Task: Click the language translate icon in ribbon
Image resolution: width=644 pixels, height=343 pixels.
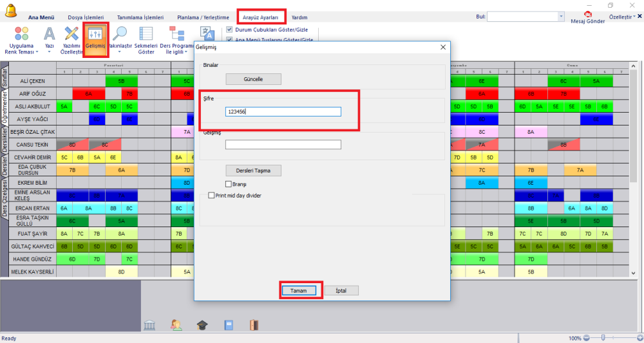Action: [x=207, y=33]
